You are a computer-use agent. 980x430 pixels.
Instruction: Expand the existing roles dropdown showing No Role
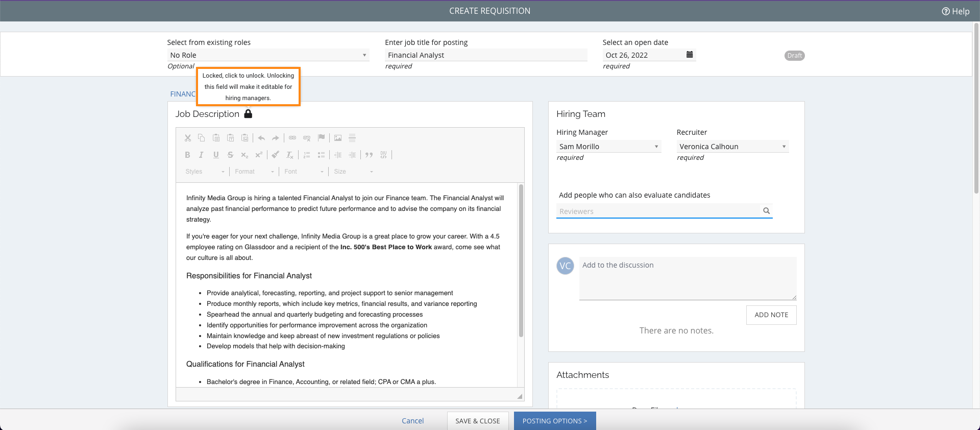click(268, 55)
